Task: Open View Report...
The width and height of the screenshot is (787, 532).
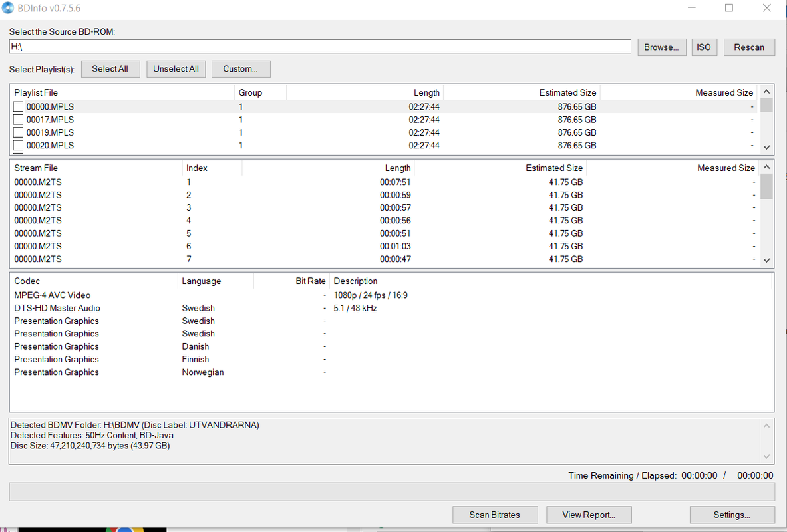Action: pos(589,515)
